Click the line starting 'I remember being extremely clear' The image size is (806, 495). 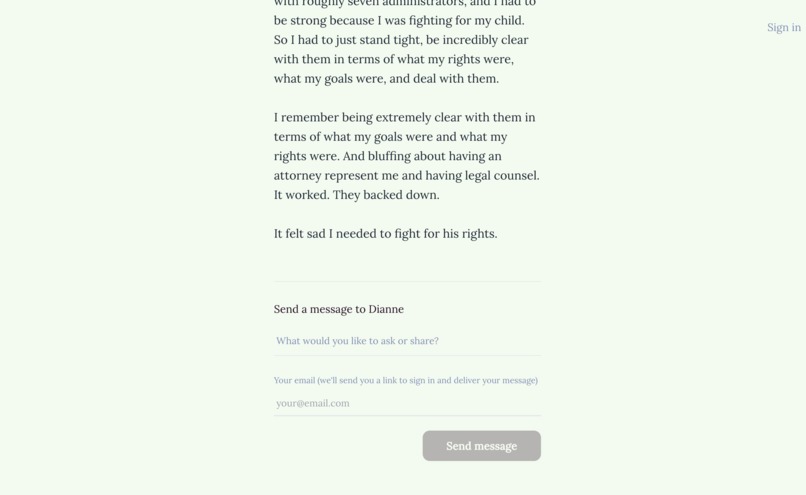[405, 117]
